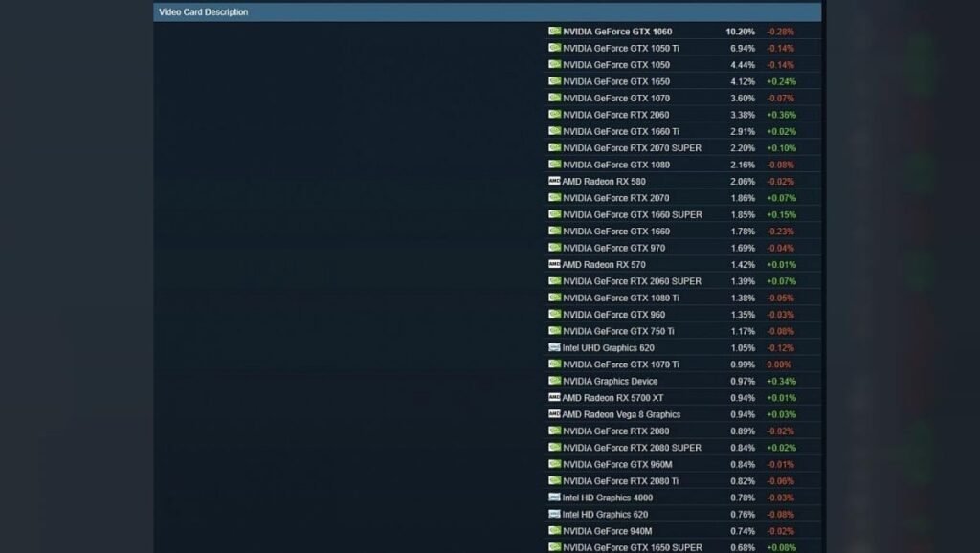Image resolution: width=980 pixels, height=553 pixels.
Task: Click the +0.08% change for GTX 1650 SUPER
Action: click(x=781, y=547)
